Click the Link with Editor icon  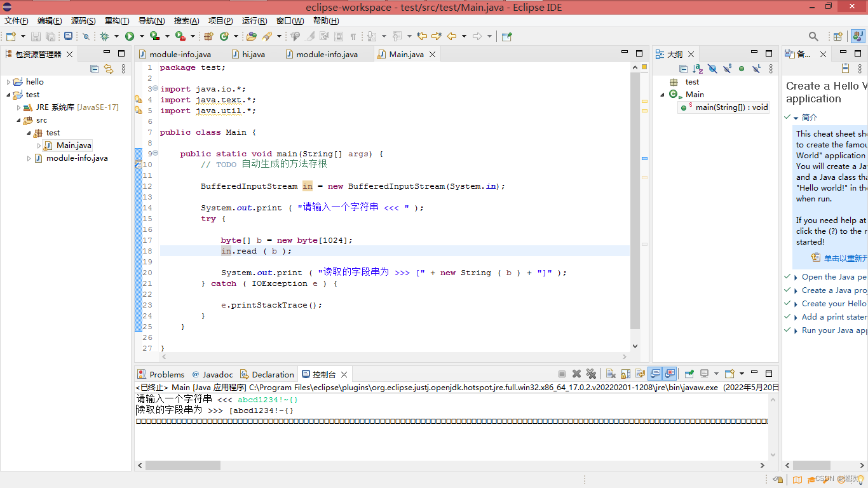click(x=109, y=69)
